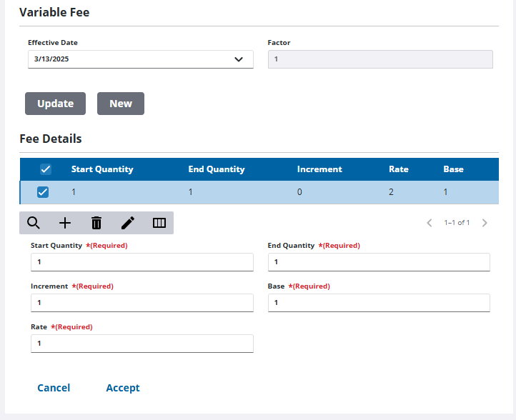Focus the Start Quantity input field
Image resolution: width=516 pixels, height=420 pixels.
coord(142,262)
